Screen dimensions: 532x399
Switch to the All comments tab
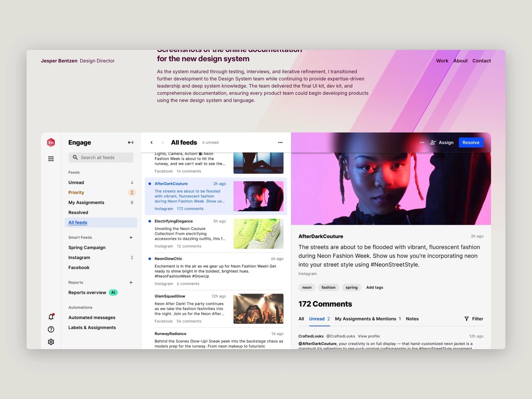click(301, 319)
